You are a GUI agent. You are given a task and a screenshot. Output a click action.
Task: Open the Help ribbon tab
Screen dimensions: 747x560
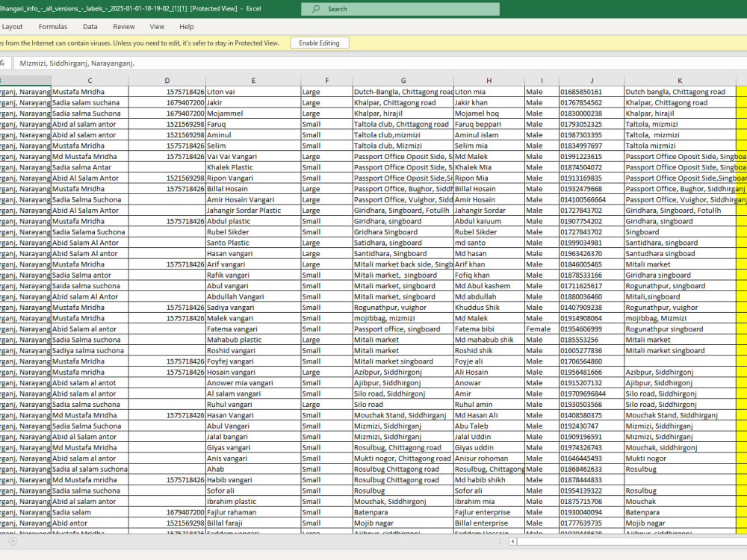186,27
